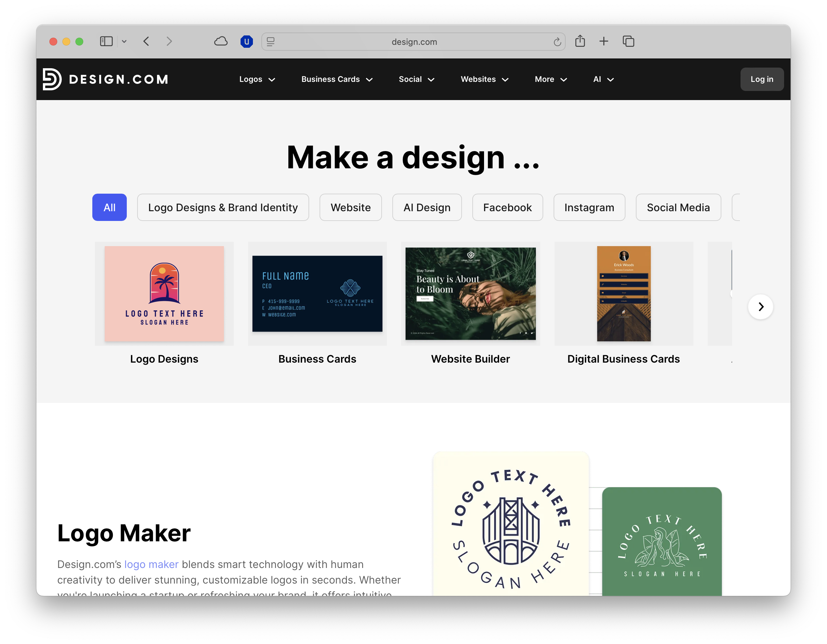Navigate back with the browser back arrow
This screenshot has height=644, width=827.
(146, 42)
